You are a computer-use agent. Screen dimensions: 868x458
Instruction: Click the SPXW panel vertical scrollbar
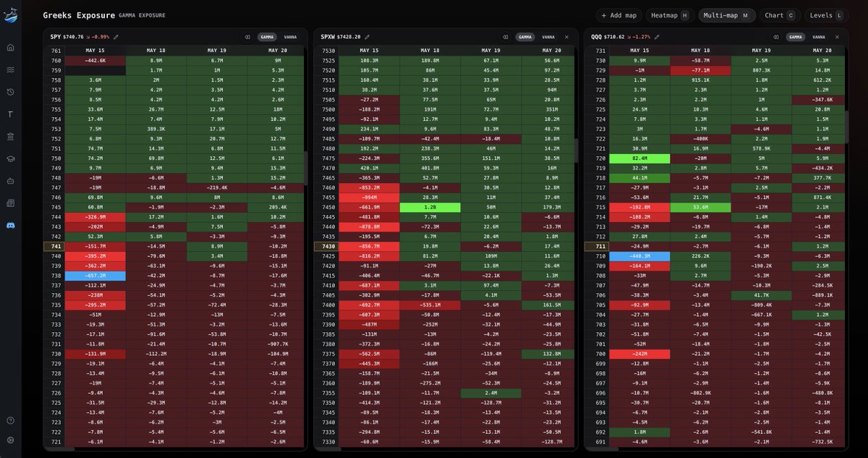coord(576,150)
